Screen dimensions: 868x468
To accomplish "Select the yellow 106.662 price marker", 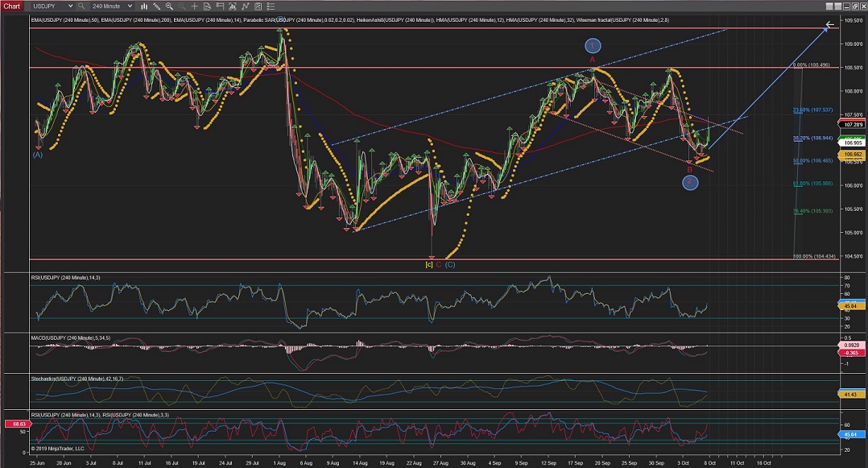I will pos(851,154).
